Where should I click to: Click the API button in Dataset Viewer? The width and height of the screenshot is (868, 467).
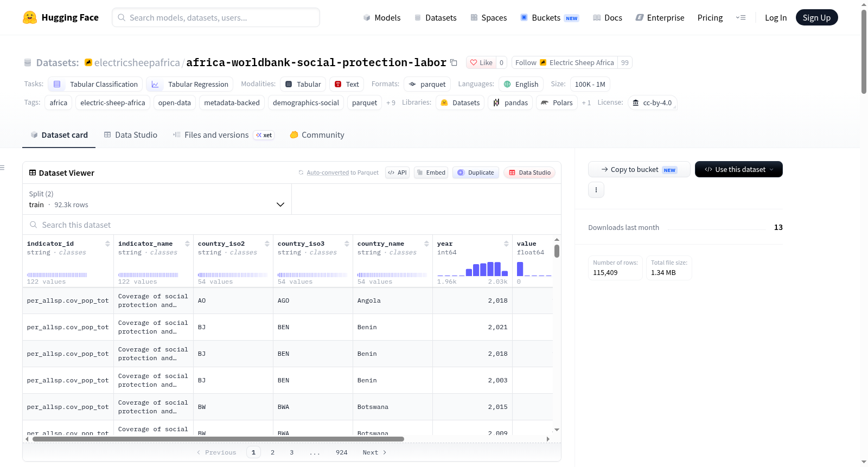(397, 172)
